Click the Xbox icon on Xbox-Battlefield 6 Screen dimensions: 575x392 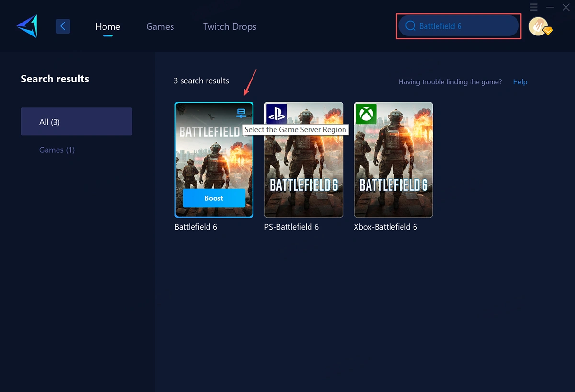tap(366, 114)
